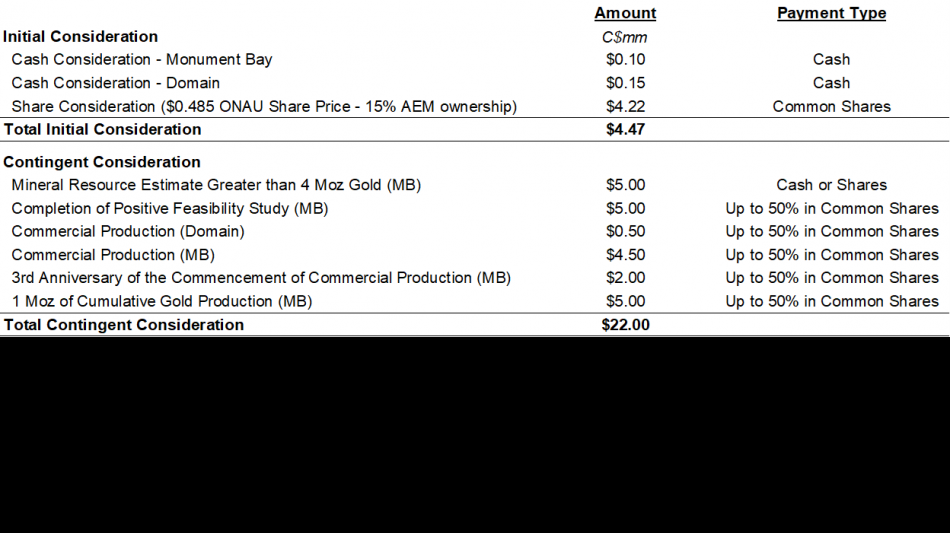Click the 3rd Anniversary row label

click(261, 278)
